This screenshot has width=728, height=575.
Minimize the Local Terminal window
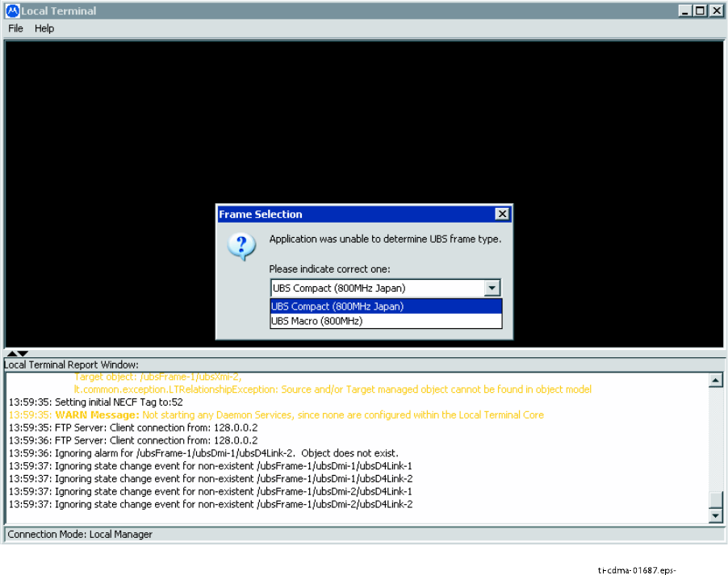[x=685, y=10]
